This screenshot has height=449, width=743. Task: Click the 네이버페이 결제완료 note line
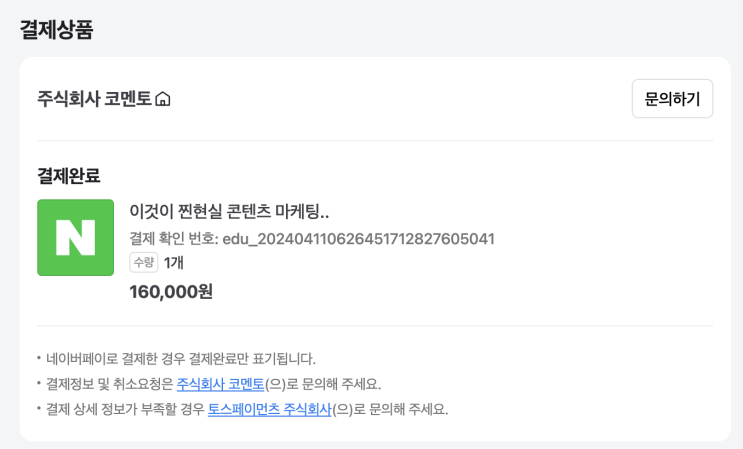(180, 358)
